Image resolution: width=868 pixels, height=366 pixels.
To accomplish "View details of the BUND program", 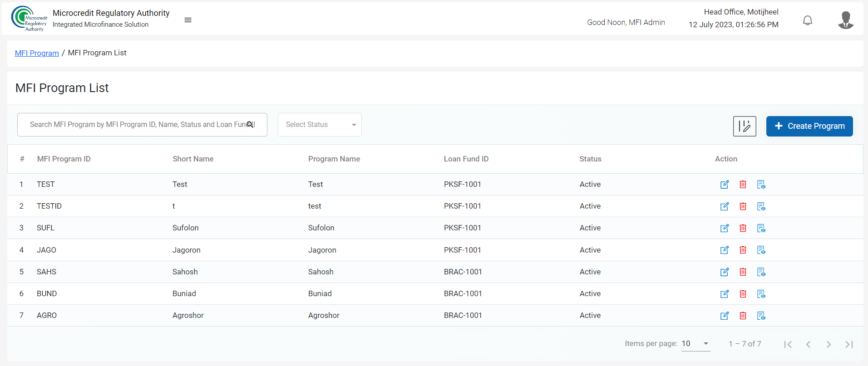I will pyautogui.click(x=761, y=294).
